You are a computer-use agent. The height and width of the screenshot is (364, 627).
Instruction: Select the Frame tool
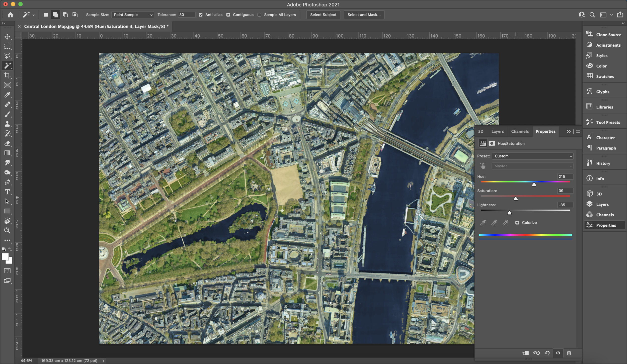7,85
